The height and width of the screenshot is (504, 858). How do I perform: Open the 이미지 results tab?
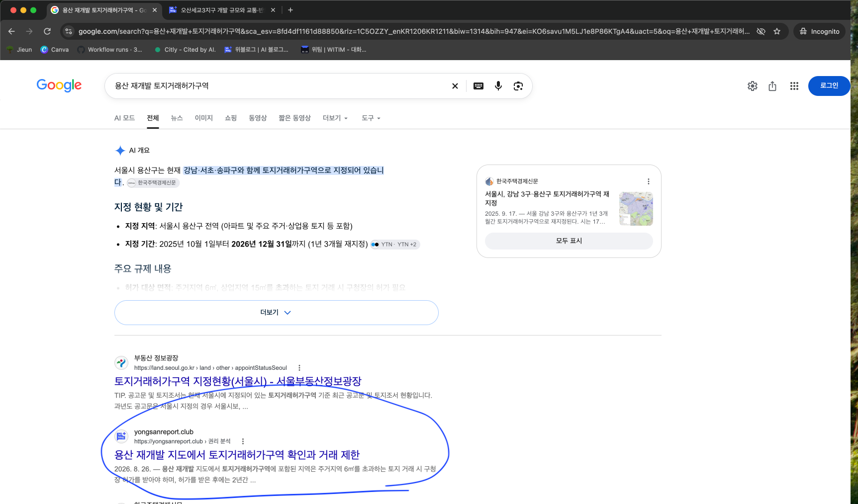coord(204,118)
